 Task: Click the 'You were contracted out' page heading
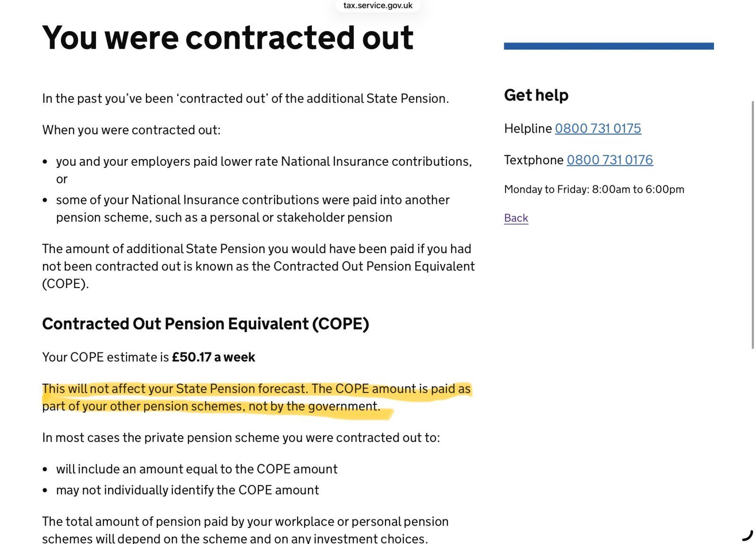(228, 38)
